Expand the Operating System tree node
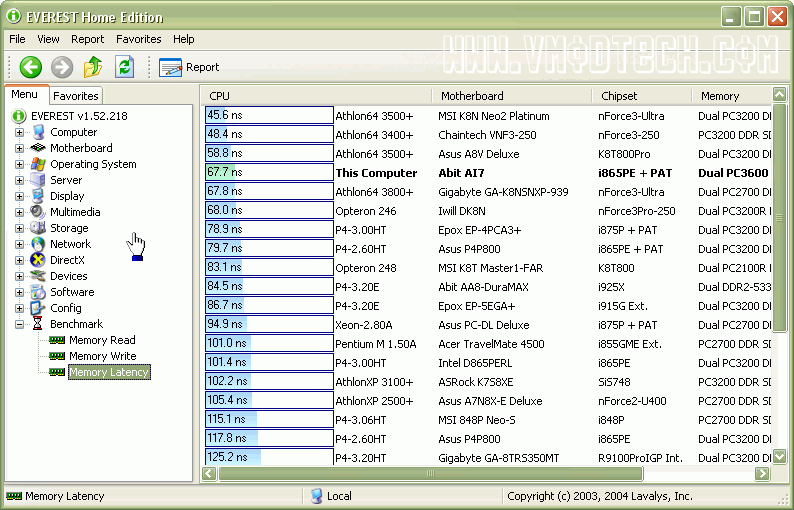This screenshot has width=794, height=510. pyautogui.click(x=19, y=164)
